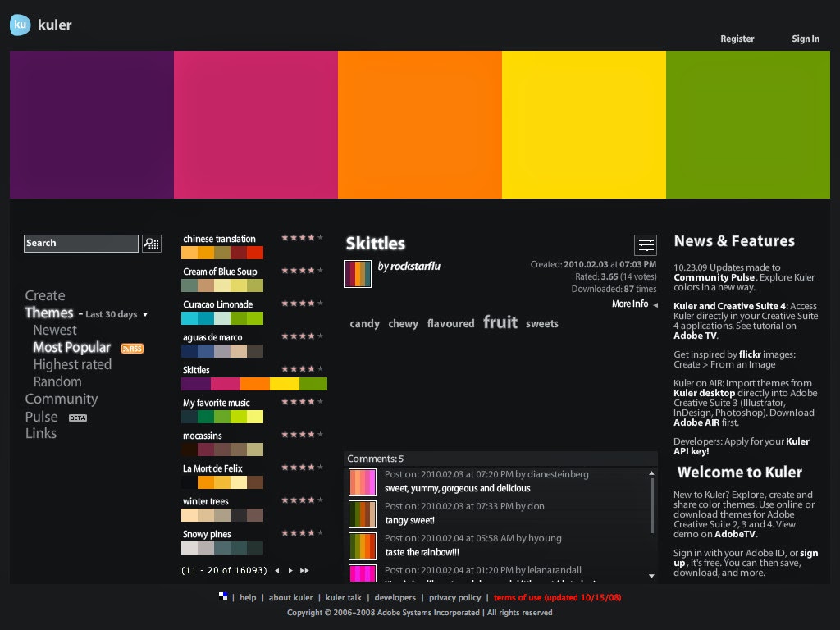840x630 pixels.
Task: Select the purple swatch in the large banner
Action: pos(92,125)
